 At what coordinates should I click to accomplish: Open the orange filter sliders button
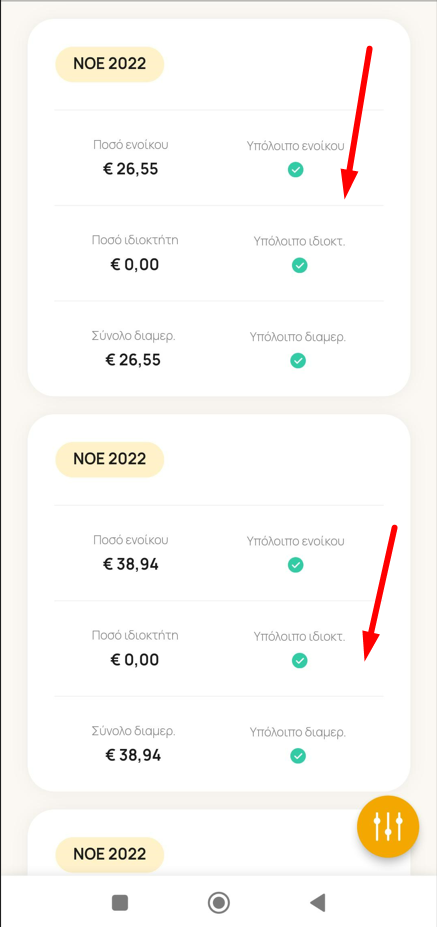pyautogui.click(x=388, y=826)
